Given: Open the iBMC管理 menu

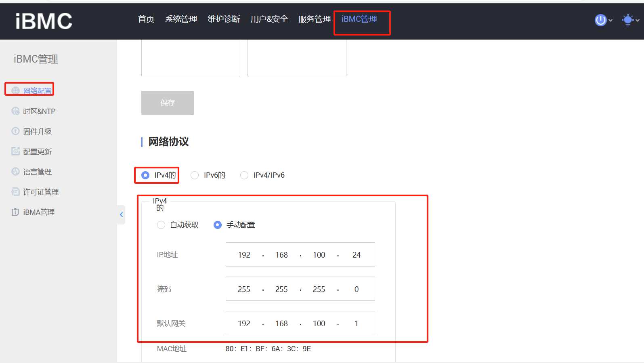Looking at the screenshot, I should [x=359, y=19].
